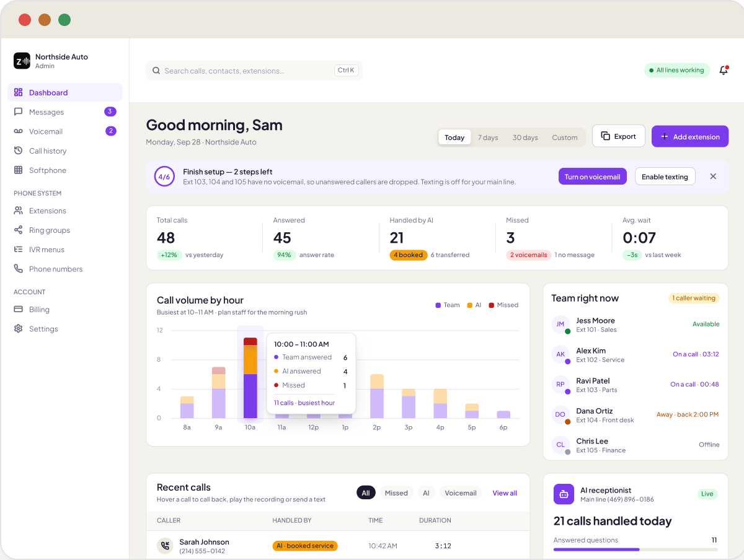744x560 pixels.
Task: Click the 2 voicemails badge
Action: coord(529,255)
